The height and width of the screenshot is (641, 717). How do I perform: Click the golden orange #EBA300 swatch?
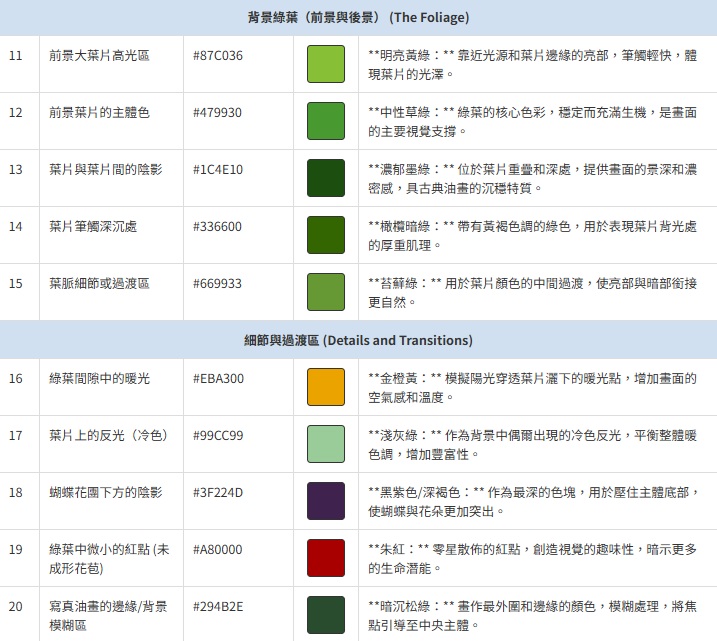pos(326,387)
